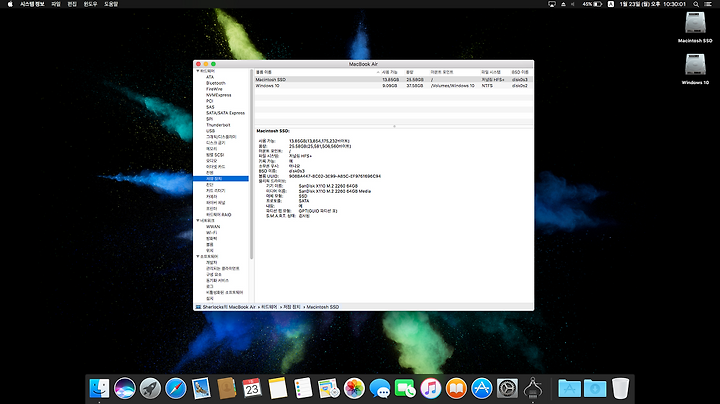Select SATA/SATA Express in sidebar
The width and height of the screenshot is (720, 404).
pos(225,113)
